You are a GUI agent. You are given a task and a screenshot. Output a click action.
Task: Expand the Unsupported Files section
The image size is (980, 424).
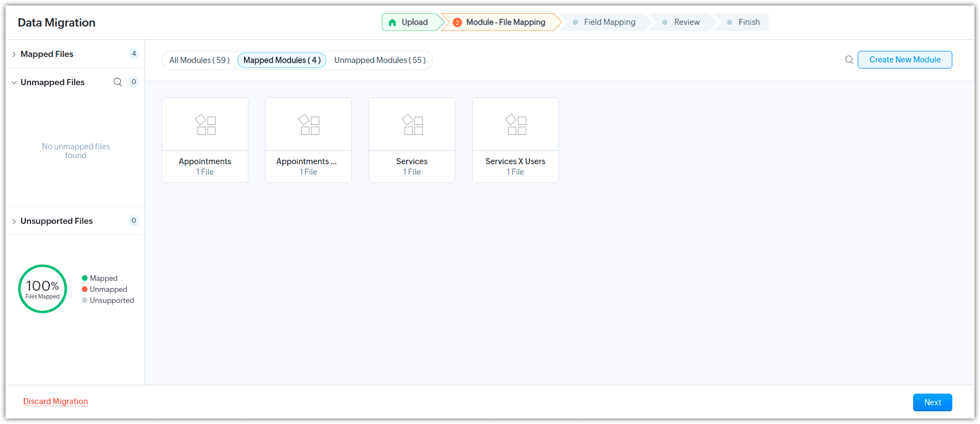(x=14, y=221)
